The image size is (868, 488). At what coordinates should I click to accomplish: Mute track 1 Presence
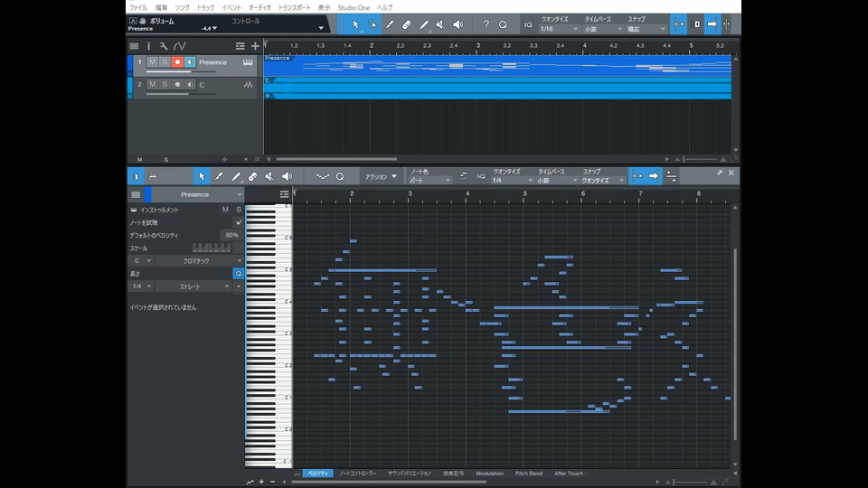pos(152,62)
